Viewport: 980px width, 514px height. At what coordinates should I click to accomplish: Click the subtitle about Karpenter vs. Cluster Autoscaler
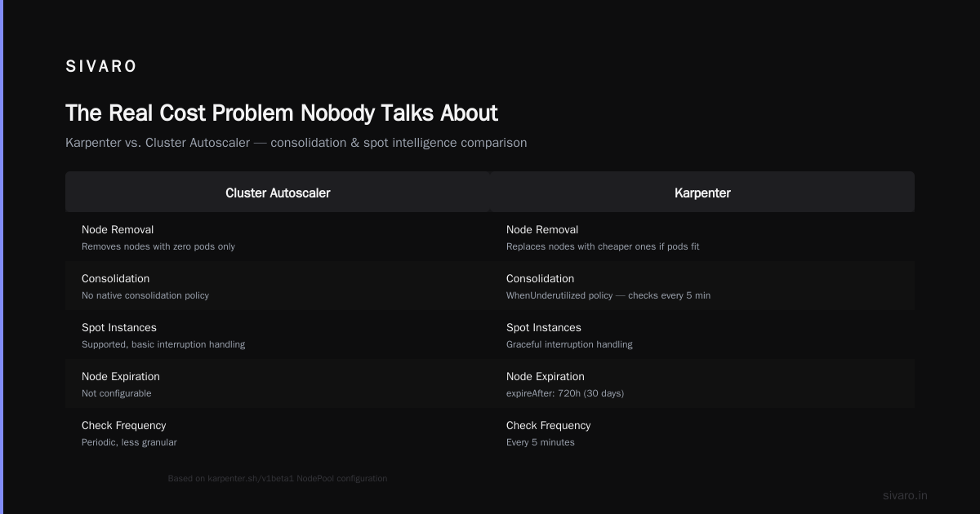tap(296, 143)
